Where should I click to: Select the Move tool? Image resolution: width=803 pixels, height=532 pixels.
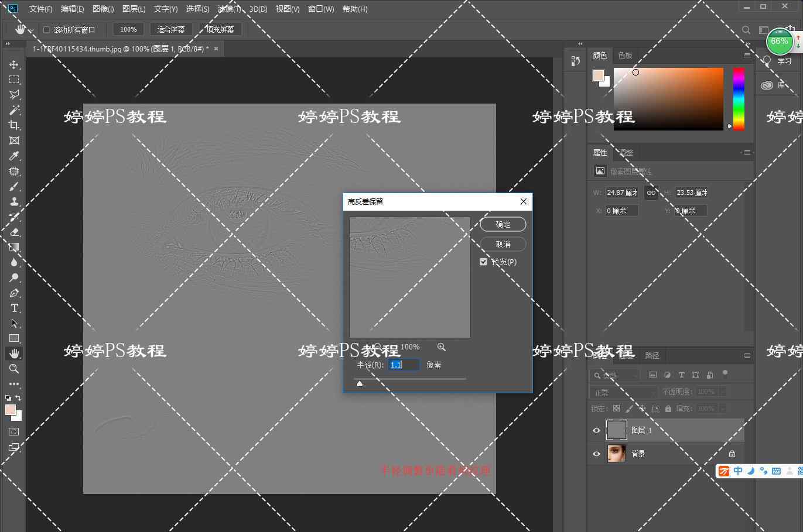pos(14,64)
